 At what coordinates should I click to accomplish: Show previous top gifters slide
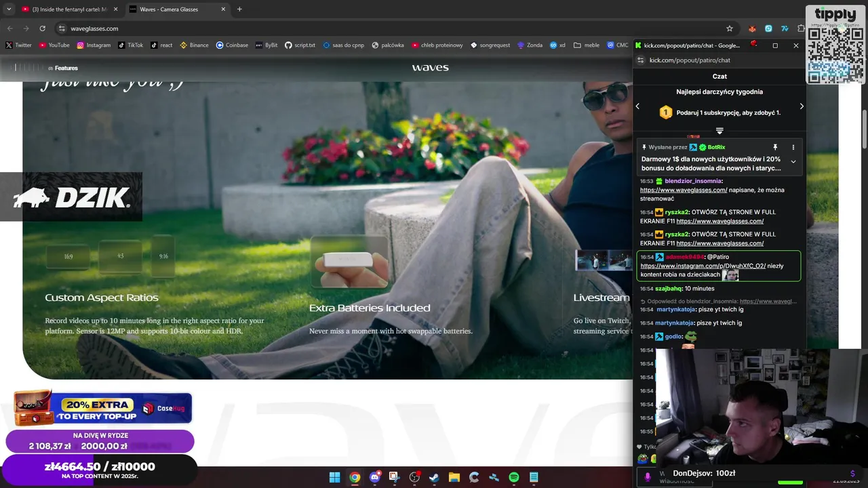point(637,106)
